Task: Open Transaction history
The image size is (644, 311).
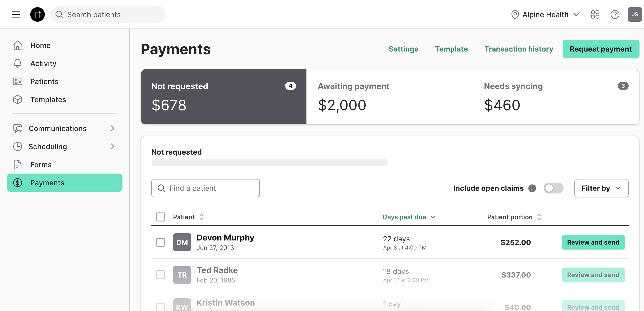Action: click(x=519, y=49)
